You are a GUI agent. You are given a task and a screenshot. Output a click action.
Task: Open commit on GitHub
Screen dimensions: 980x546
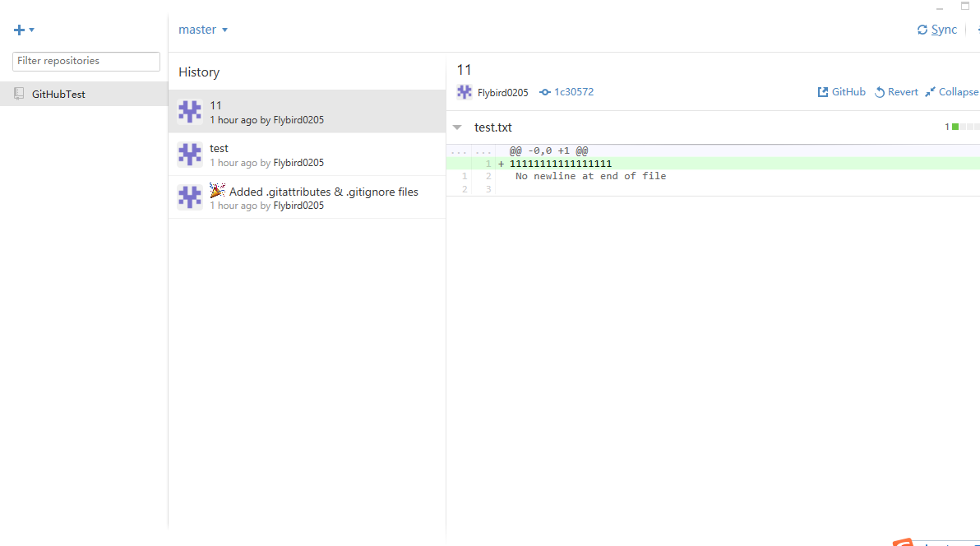tap(841, 92)
